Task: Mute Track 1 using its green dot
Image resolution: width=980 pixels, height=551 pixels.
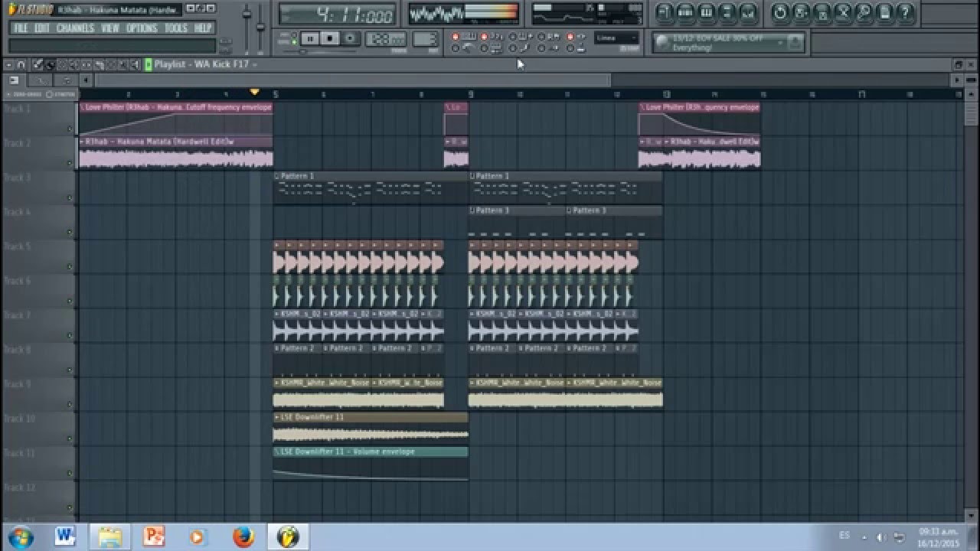Action: (x=70, y=129)
